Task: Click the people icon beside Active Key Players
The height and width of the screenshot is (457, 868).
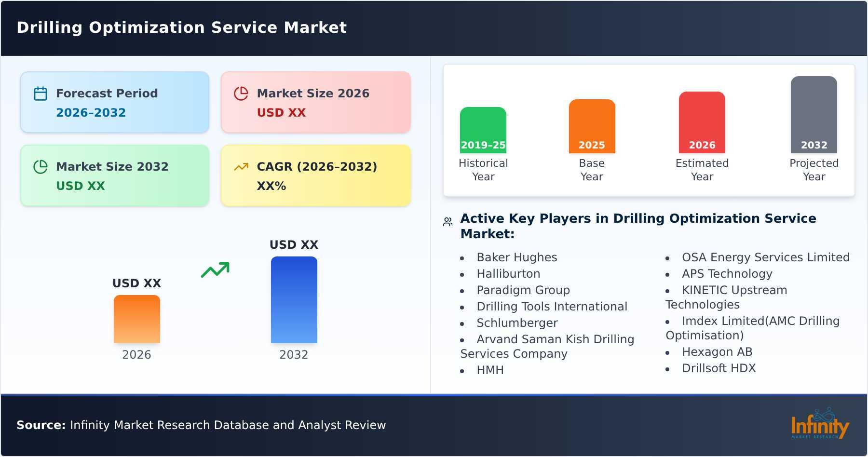Action: point(448,222)
